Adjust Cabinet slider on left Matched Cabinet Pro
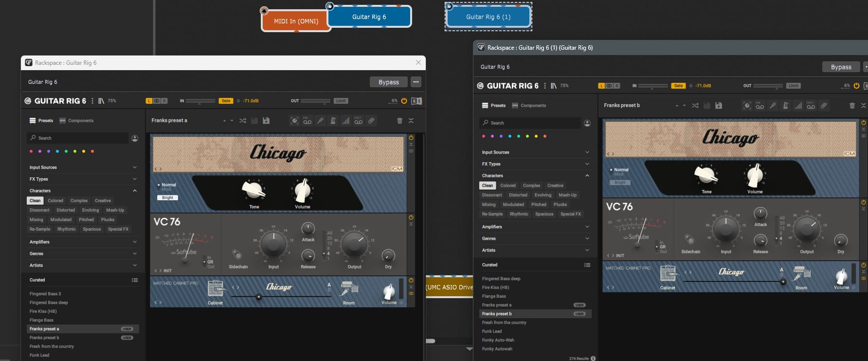868x361 pixels. 258,297
